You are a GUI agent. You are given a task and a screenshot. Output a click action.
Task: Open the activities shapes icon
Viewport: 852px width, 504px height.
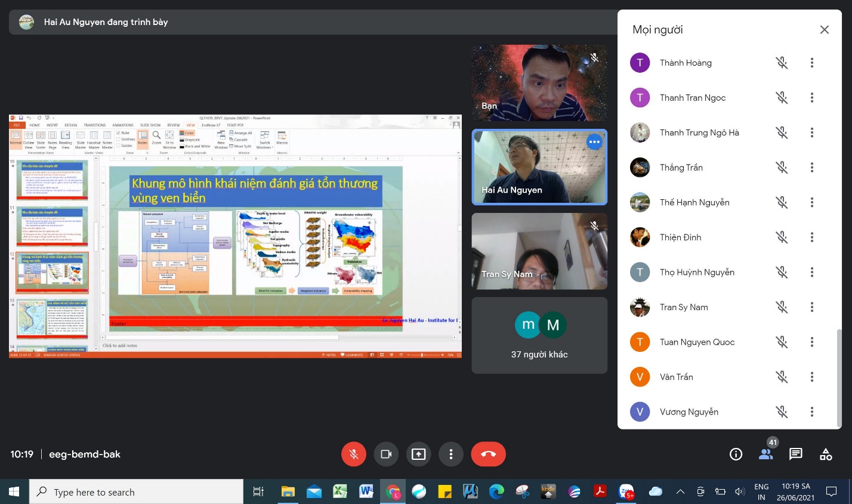coord(826,454)
